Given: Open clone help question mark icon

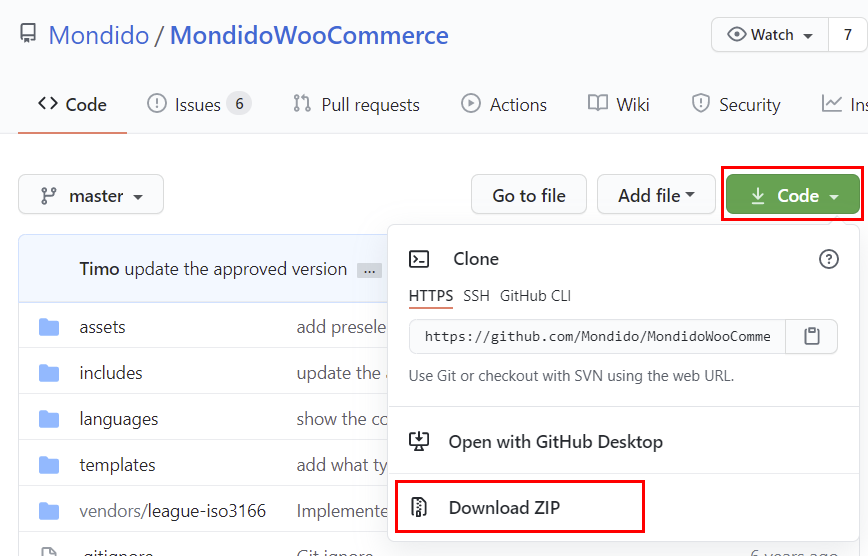Looking at the screenshot, I should coord(829,259).
